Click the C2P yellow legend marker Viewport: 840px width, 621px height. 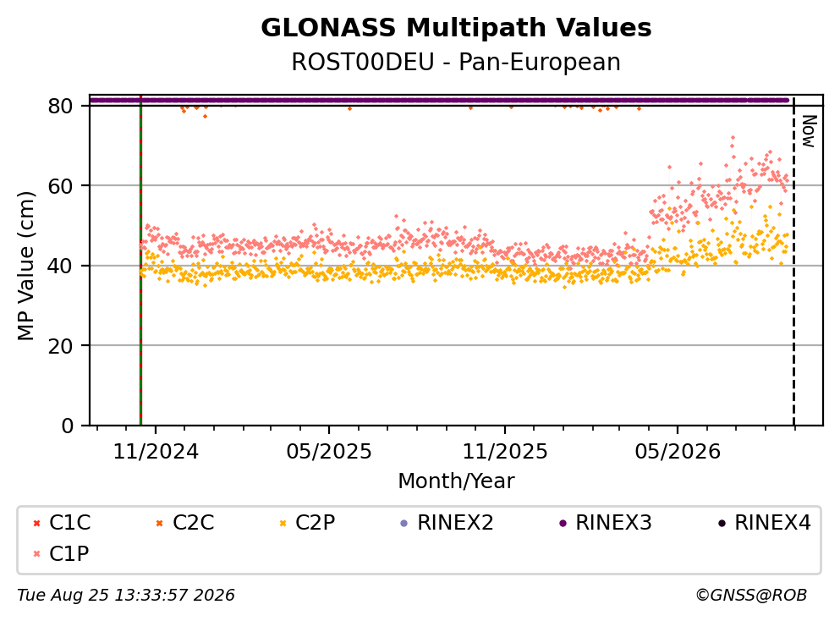[283, 523]
